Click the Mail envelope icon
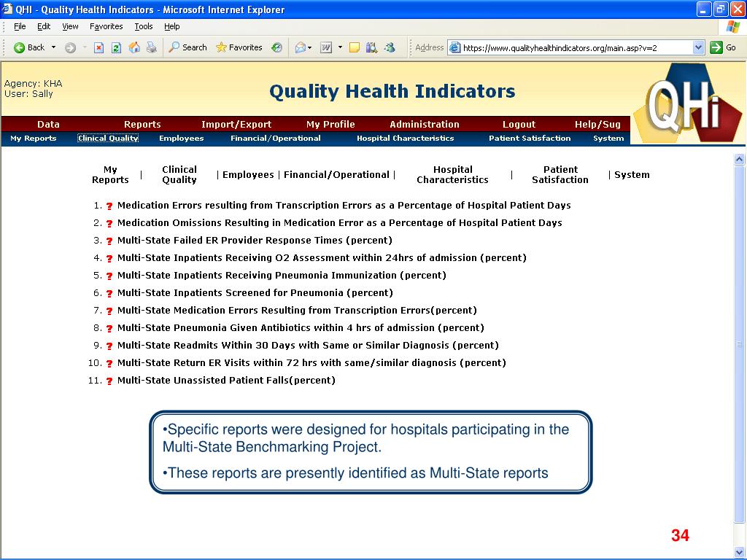The width and height of the screenshot is (747, 560). coord(301,47)
